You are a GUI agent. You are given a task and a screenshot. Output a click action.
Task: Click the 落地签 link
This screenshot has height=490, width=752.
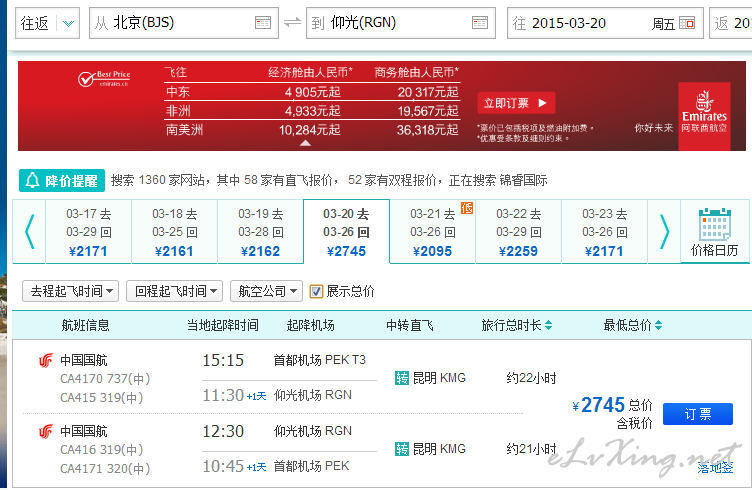[715, 467]
